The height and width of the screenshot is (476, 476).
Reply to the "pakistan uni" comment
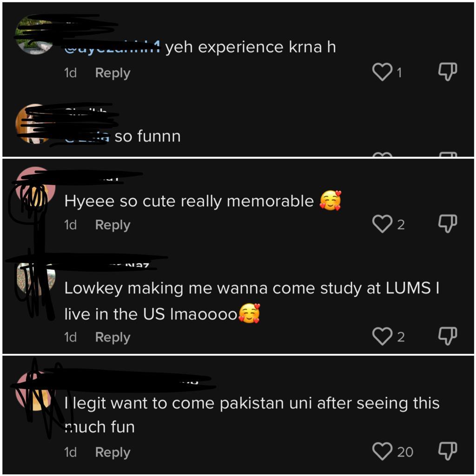click(x=112, y=453)
